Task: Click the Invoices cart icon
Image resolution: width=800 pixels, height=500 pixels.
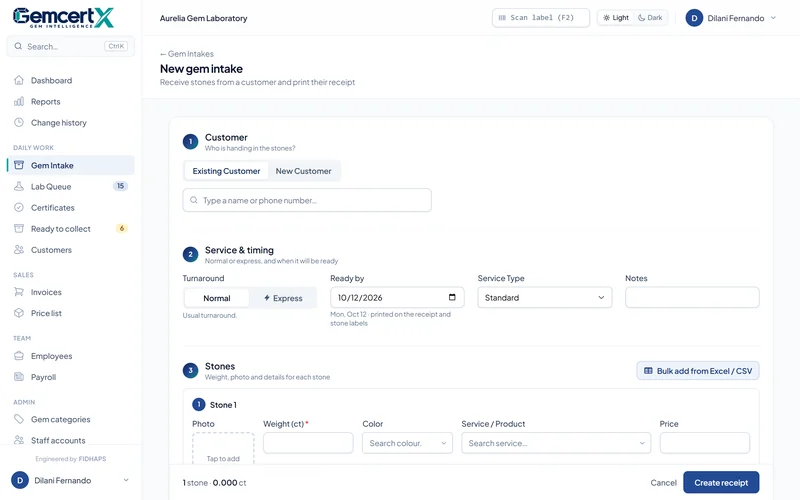Action: (19, 292)
